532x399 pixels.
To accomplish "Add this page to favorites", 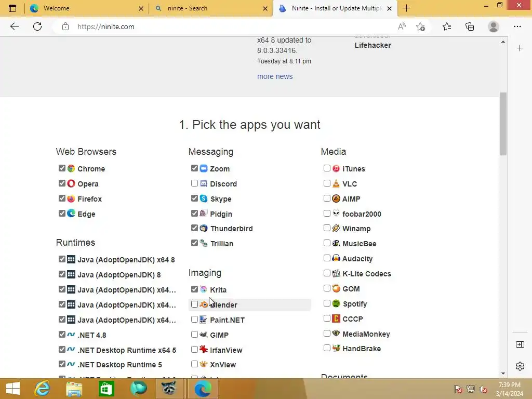I will point(421,26).
